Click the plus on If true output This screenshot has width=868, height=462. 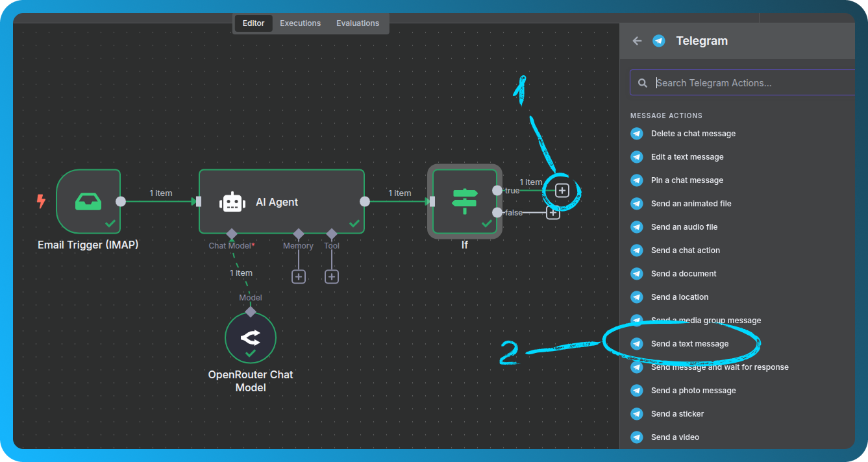tap(562, 190)
